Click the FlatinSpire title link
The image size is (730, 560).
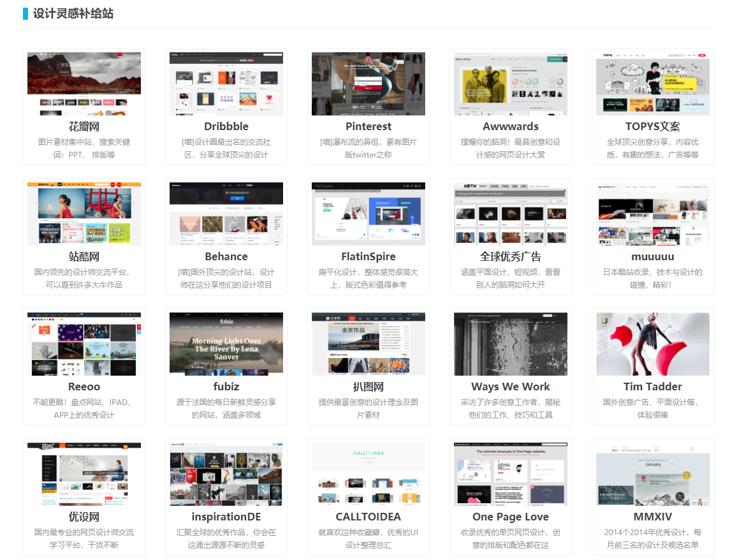(369, 256)
